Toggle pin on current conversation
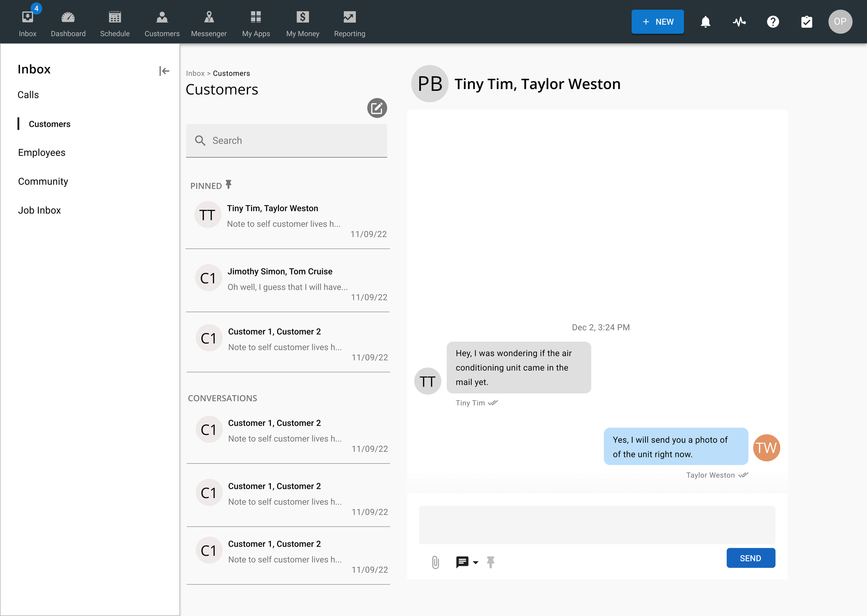Screen dimensions: 867x616 [x=490, y=562]
